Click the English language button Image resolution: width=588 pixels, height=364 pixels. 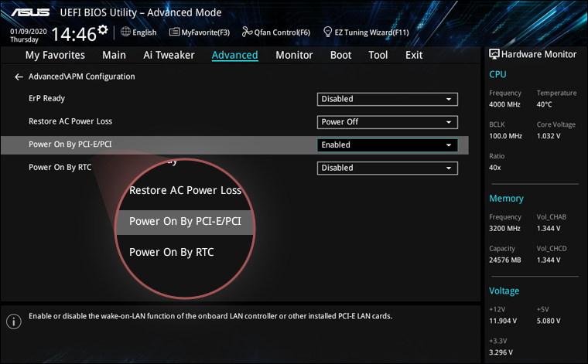145,32
